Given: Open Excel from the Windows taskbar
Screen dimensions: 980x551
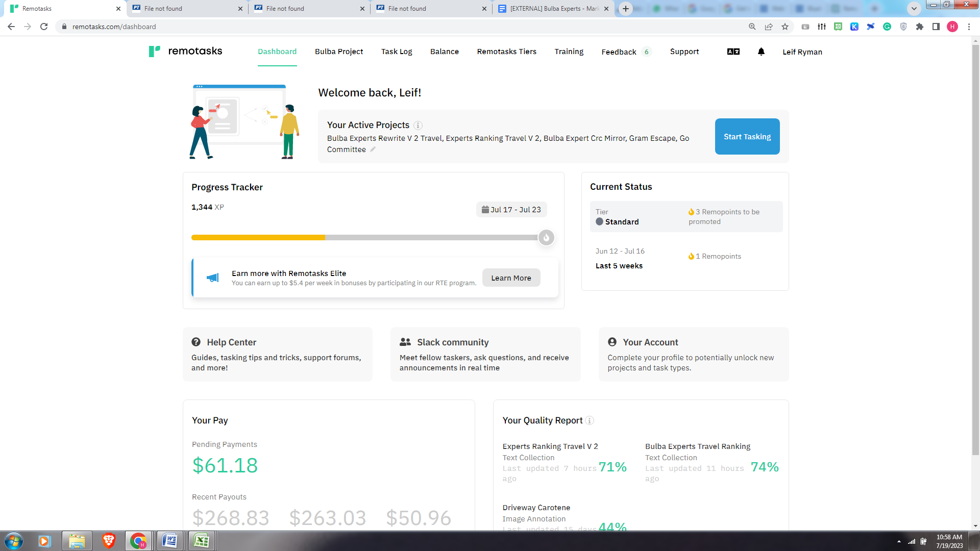Looking at the screenshot, I should pos(201,541).
